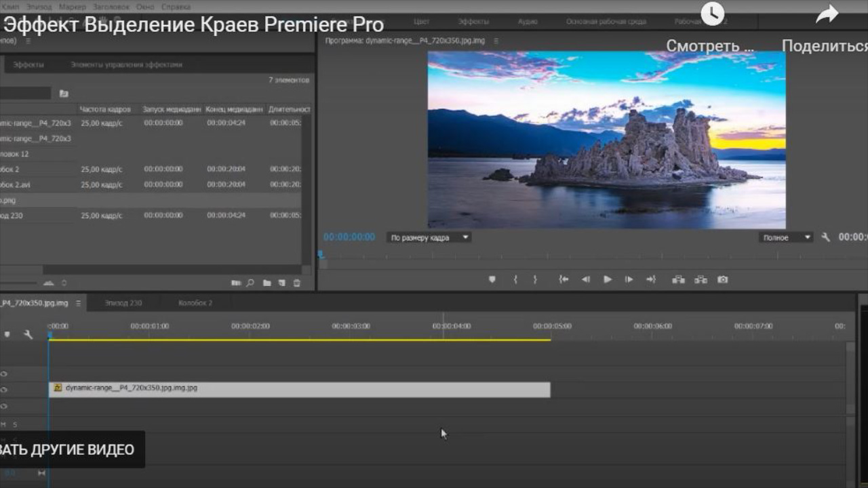Click the timeline vertical scrollbar
The width and height of the screenshot is (868, 488).
click(850, 378)
